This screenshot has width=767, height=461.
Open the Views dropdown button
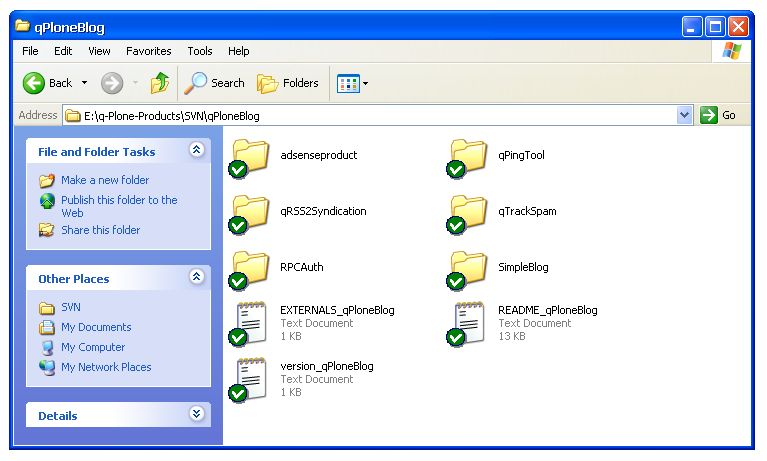(353, 83)
